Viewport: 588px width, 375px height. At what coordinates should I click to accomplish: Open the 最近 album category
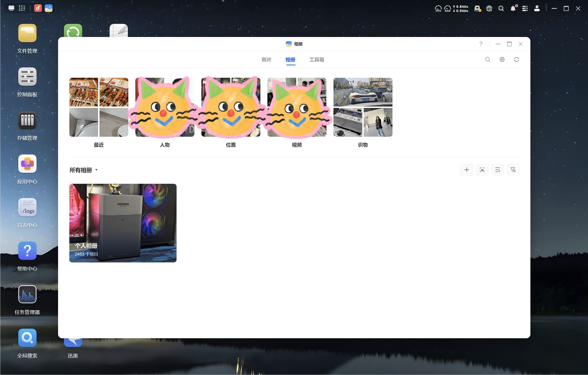click(x=99, y=107)
